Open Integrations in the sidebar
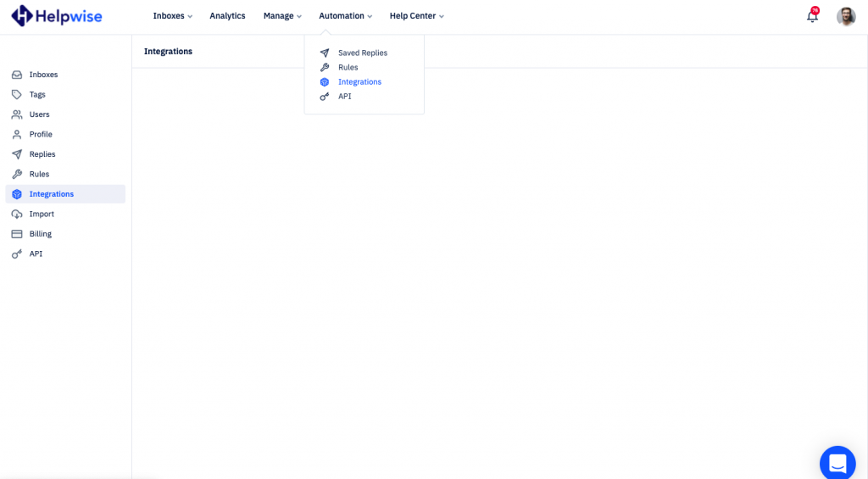Screen dimensions: 868x479 (x=65, y=194)
